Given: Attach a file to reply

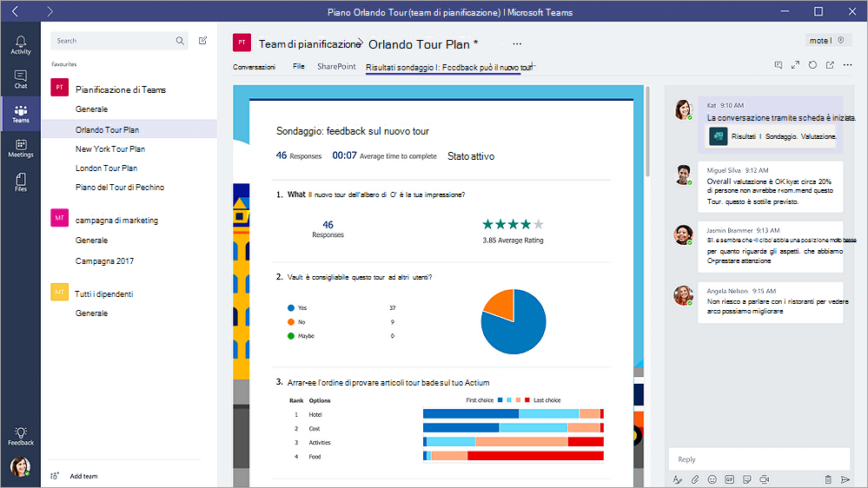Looking at the screenshot, I should pos(695,479).
